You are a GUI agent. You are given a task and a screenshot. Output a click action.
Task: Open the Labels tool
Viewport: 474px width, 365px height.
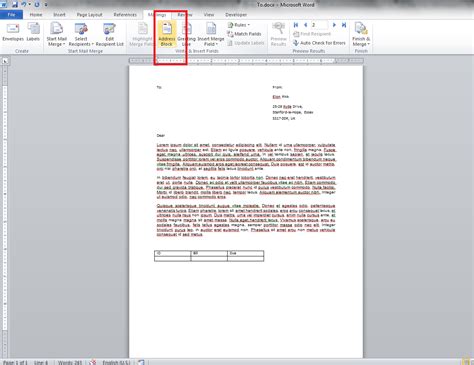click(33, 32)
